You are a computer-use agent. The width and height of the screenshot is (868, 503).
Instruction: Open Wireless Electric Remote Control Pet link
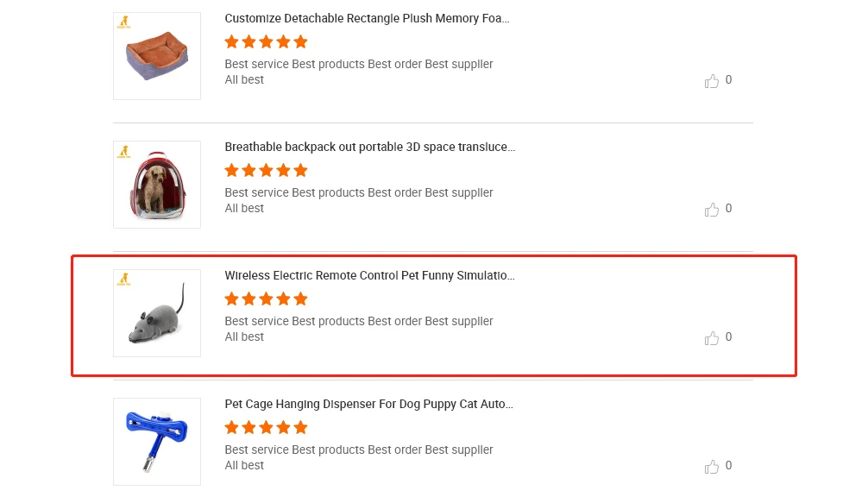(369, 275)
